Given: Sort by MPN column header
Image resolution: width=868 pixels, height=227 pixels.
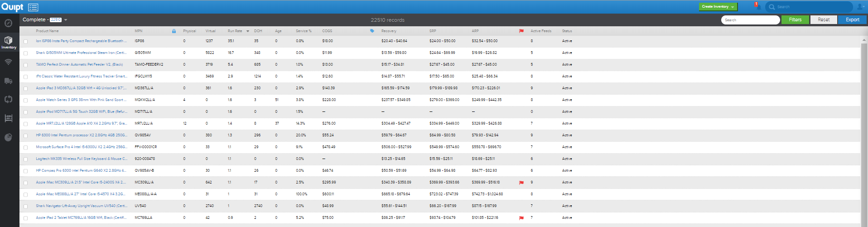Looking at the screenshot, I should (x=139, y=31).
